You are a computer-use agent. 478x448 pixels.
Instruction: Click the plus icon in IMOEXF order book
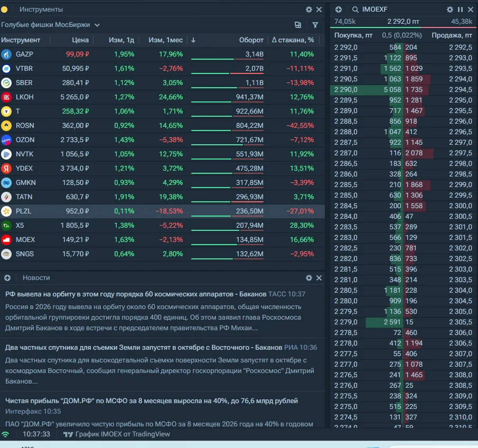339,10
